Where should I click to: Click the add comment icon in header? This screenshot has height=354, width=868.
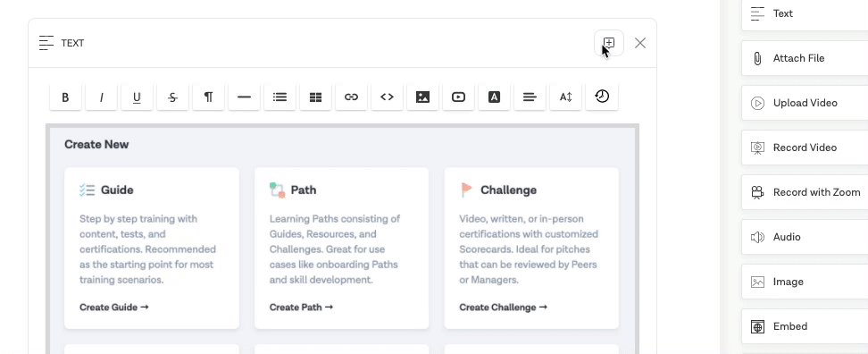pyautogui.click(x=609, y=43)
